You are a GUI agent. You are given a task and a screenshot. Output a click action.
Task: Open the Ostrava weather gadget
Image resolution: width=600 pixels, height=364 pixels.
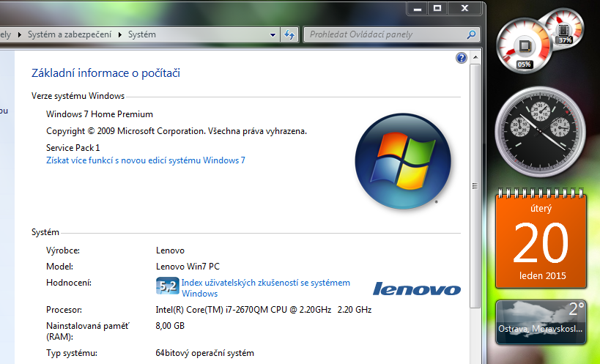(540, 323)
